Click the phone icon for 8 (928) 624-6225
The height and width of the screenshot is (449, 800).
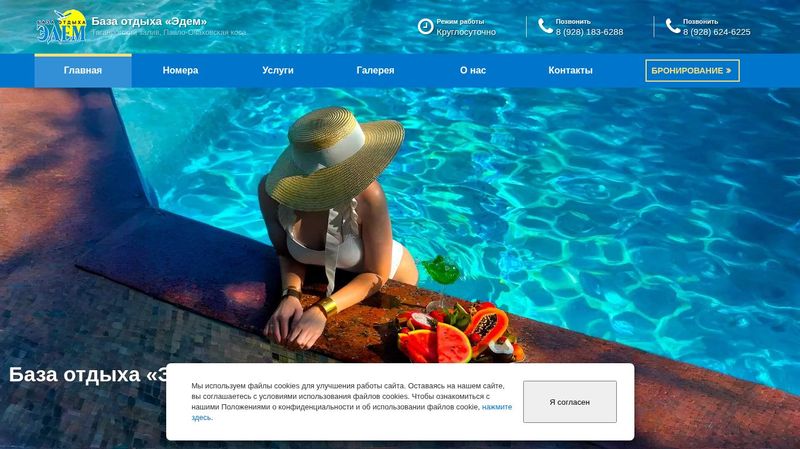(673, 26)
